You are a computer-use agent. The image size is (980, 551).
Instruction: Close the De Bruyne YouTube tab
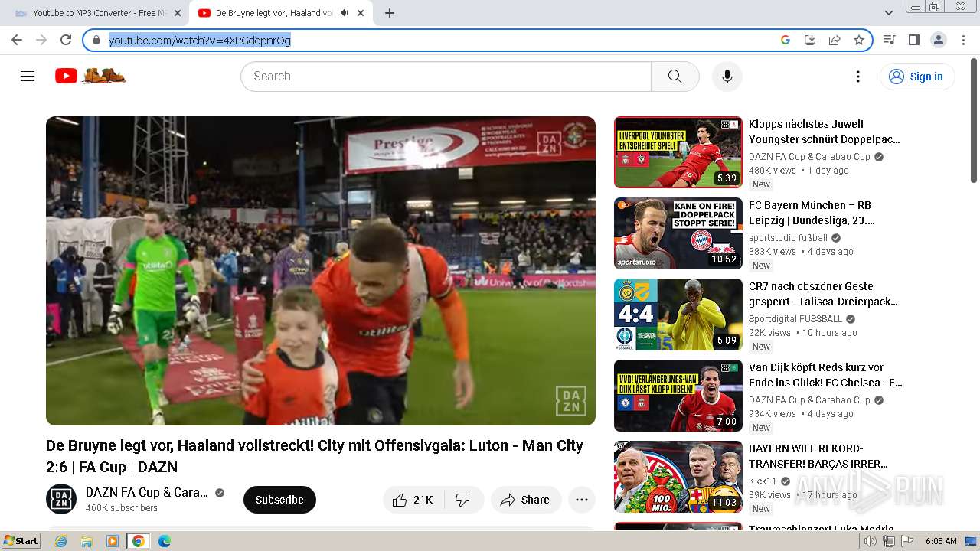point(361,13)
